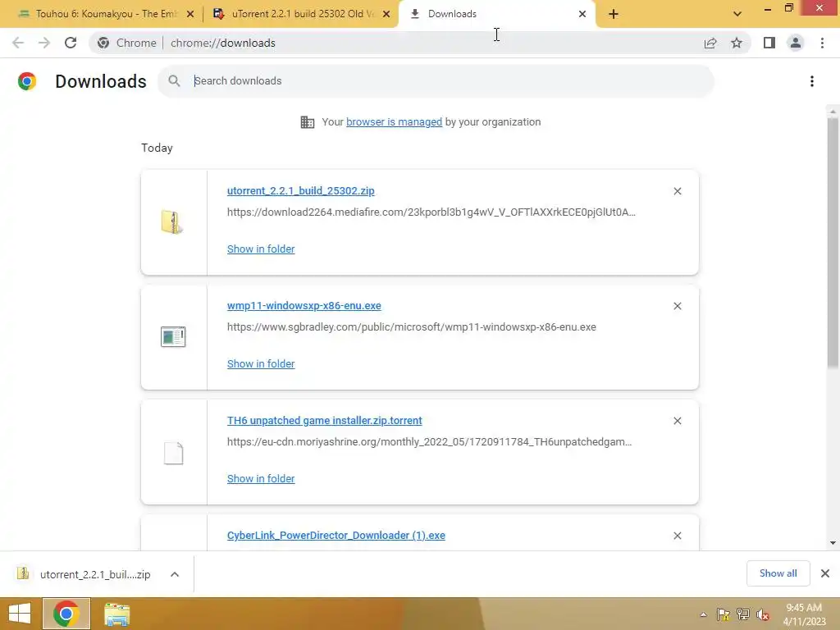
Task: View site information Chrome chip
Action: (x=127, y=43)
